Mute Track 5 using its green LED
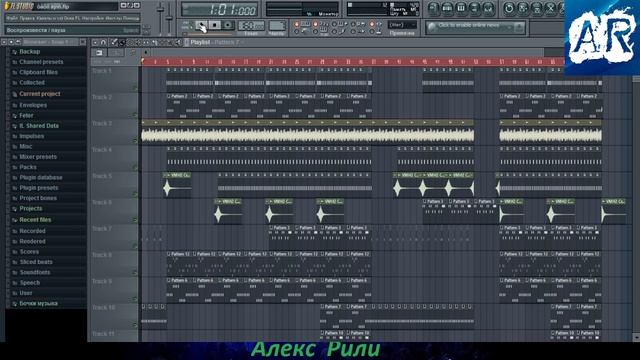 click(135, 193)
